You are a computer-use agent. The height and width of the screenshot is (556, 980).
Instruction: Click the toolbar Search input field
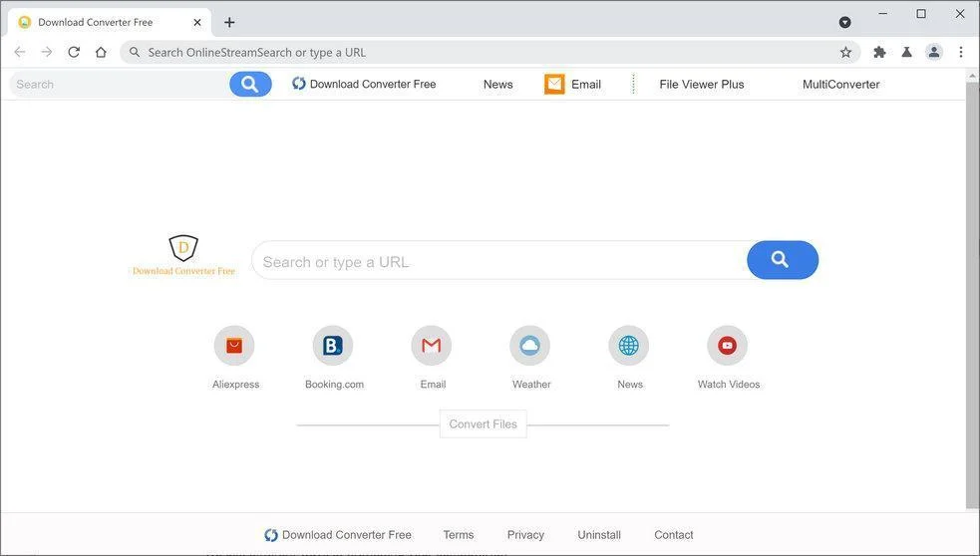120,85
